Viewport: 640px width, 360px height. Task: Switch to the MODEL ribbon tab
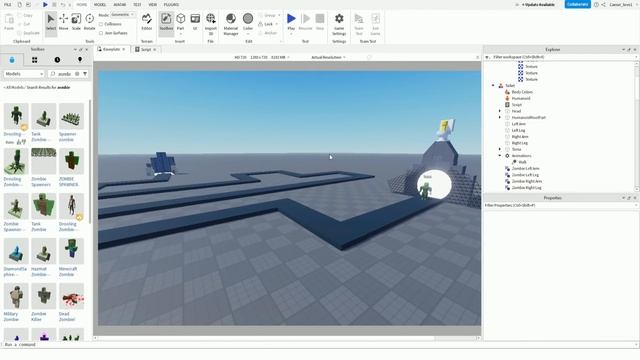coord(100,4)
